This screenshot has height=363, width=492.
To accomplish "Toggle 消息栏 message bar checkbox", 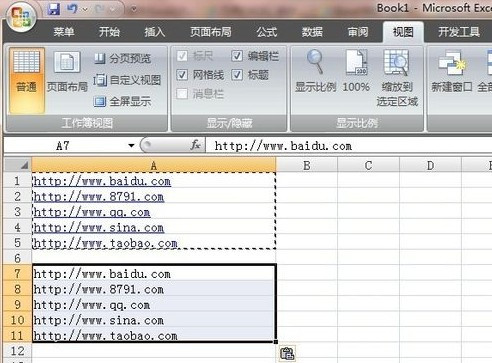I will (x=182, y=94).
